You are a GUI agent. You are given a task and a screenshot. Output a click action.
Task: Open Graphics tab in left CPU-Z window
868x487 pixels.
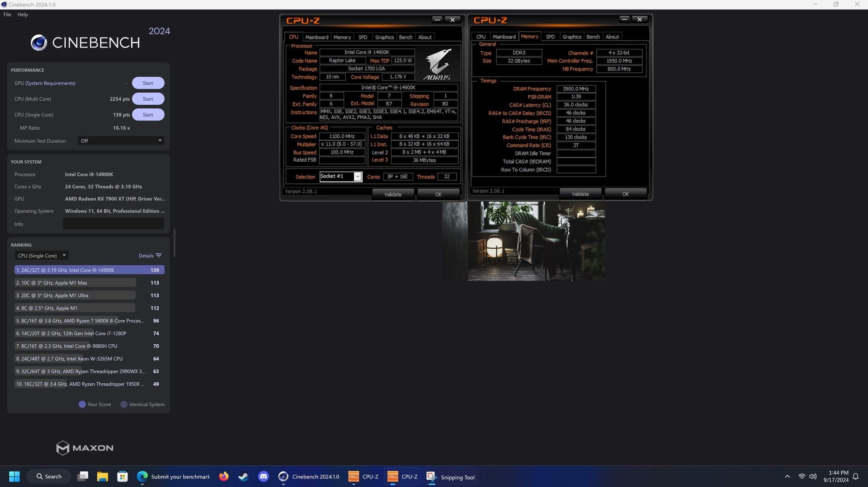(x=384, y=37)
